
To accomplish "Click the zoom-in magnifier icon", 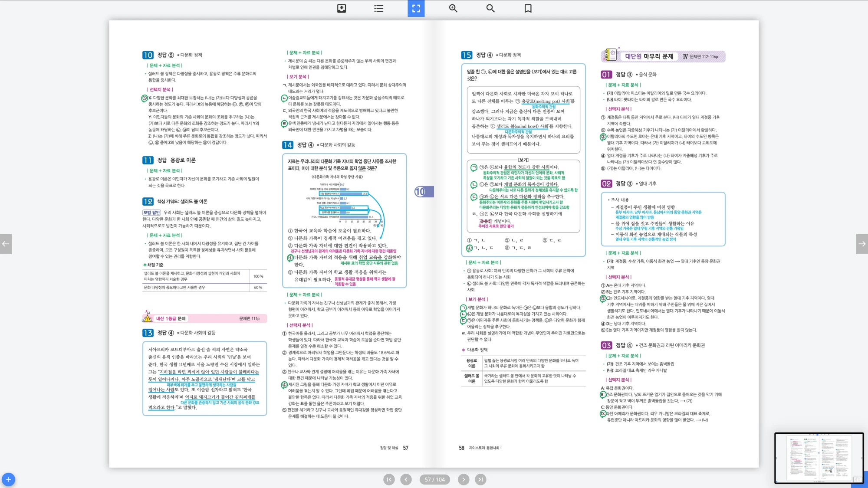I will coord(453,8).
